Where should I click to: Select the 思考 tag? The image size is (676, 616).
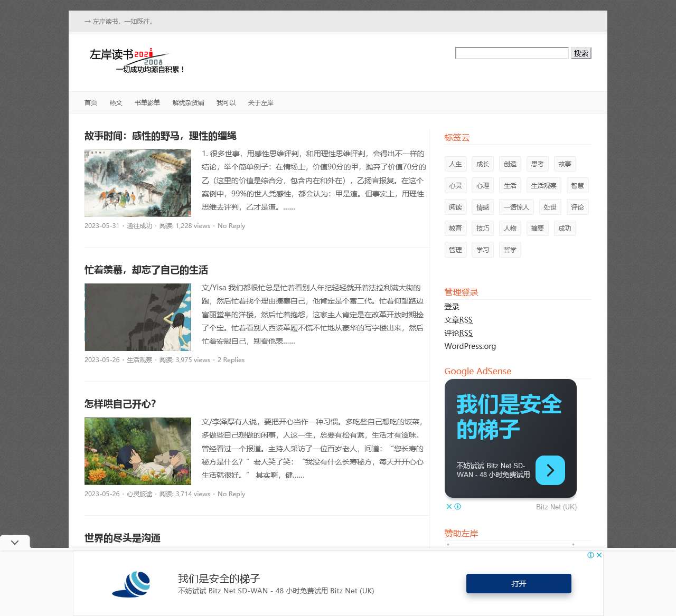click(x=538, y=164)
